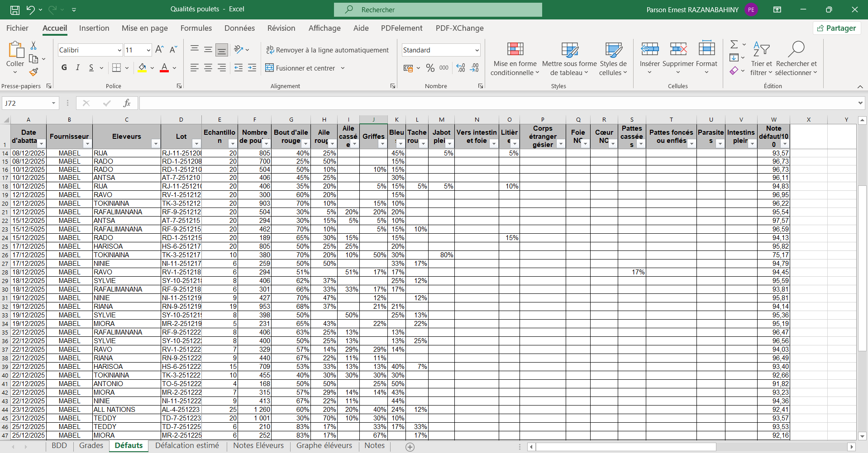Click the Cut scissors icon
This screenshot has height=453, width=868.
click(33, 46)
